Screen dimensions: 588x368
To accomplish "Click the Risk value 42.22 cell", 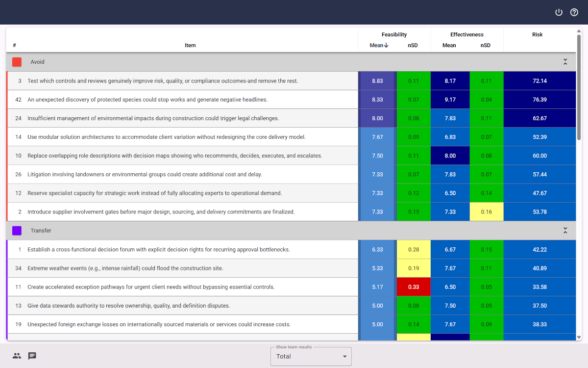I will 539,249.
